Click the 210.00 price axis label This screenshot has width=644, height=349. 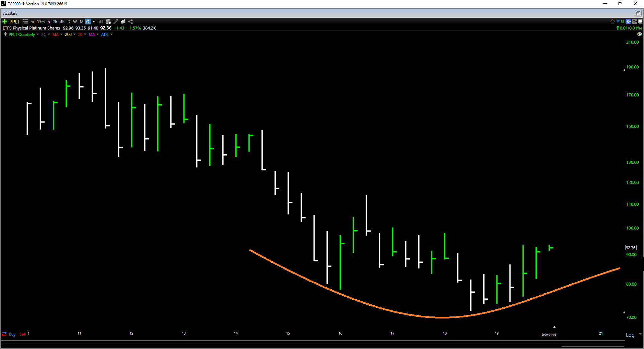click(632, 42)
